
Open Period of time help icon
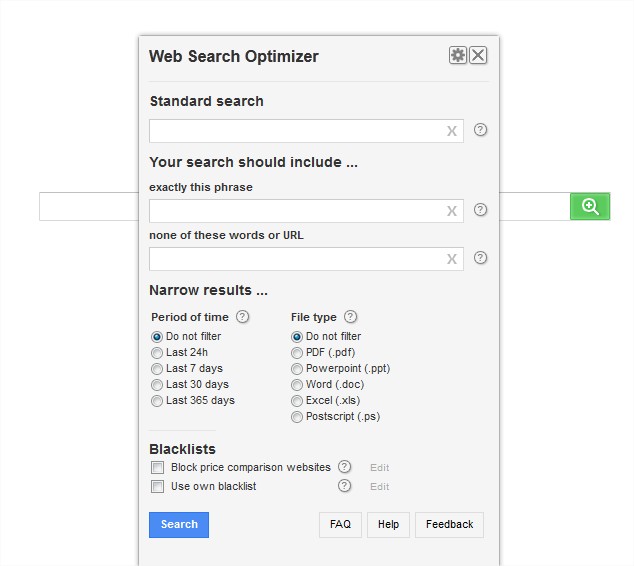pyautogui.click(x=243, y=317)
